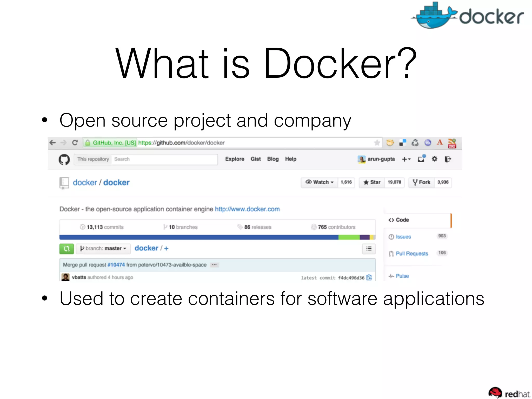Click the GitHub Octocat logo
532x399 pixels.
pyautogui.click(x=64, y=159)
